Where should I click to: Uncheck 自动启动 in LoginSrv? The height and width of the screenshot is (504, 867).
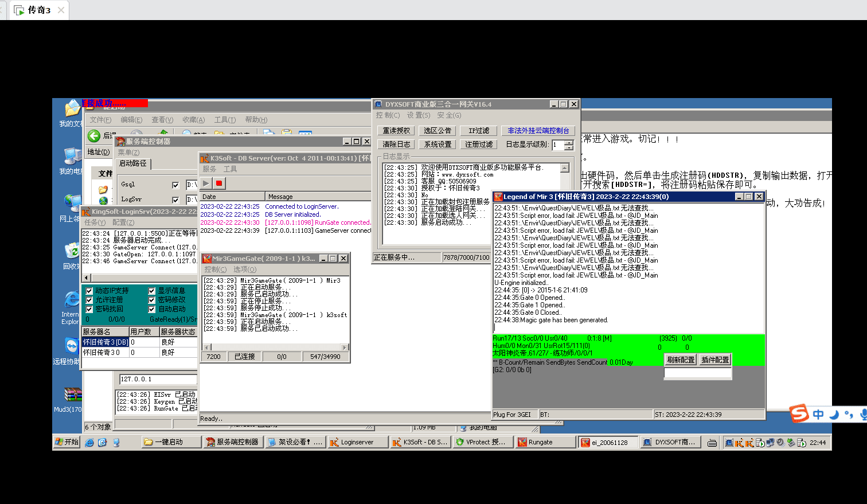pyautogui.click(x=152, y=309)
